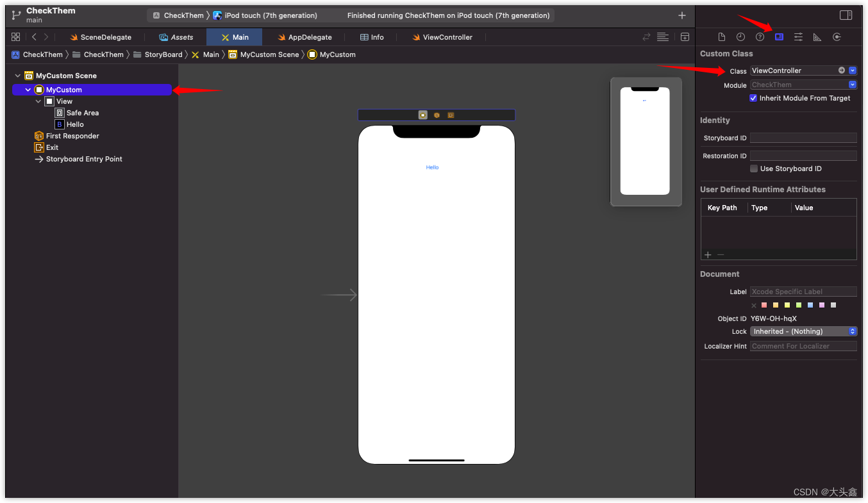Open the related items grid menu
The width and height of the screenshot is (868, 503).
16,37
